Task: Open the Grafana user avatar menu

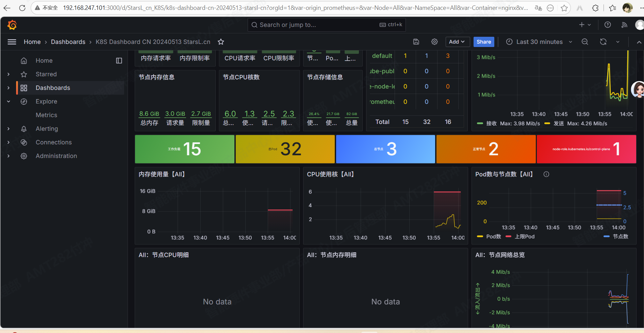Action: point(640,25)
